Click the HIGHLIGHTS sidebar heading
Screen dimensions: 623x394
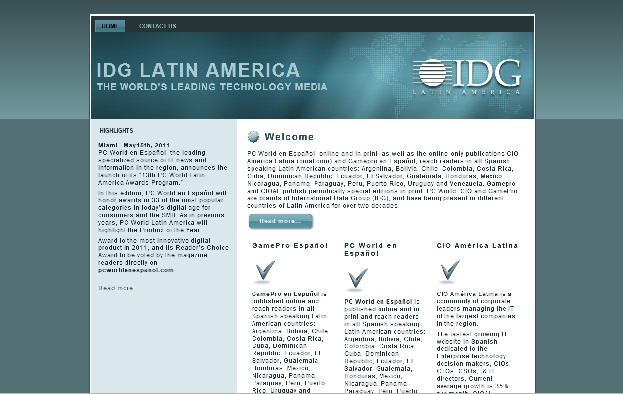point(116,130)
